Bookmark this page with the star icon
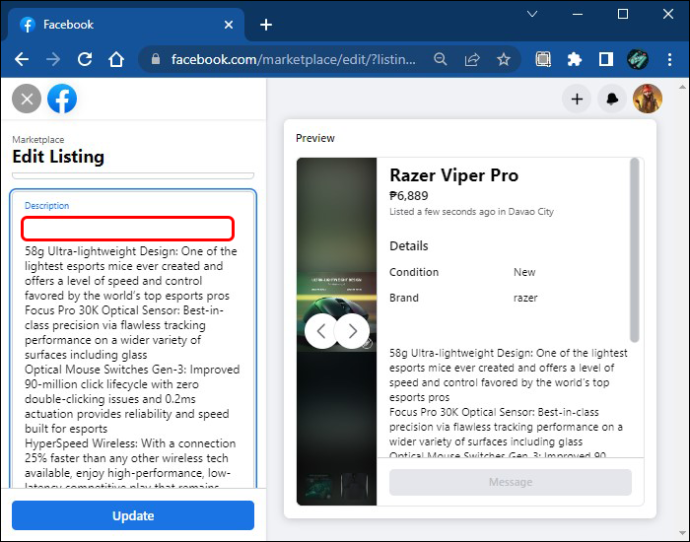690x542 pixels. [x=503, y=59]
